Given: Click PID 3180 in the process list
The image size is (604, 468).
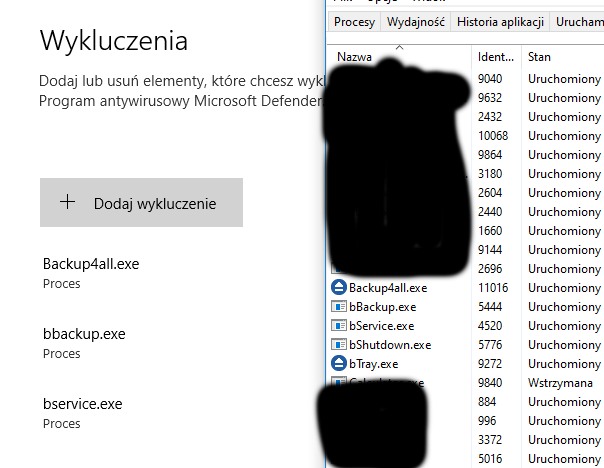Looking at the screenshot, I should click(x=490, y=174).
